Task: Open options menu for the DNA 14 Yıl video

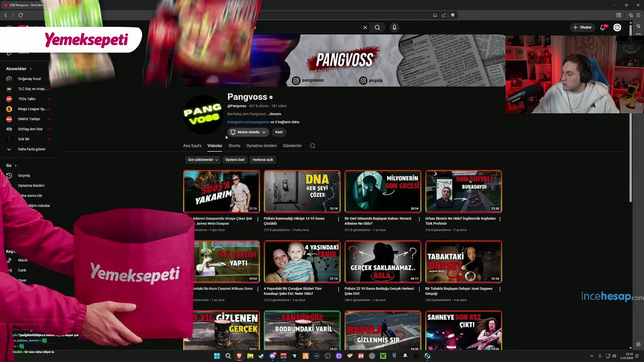Action: coord(339,219)
